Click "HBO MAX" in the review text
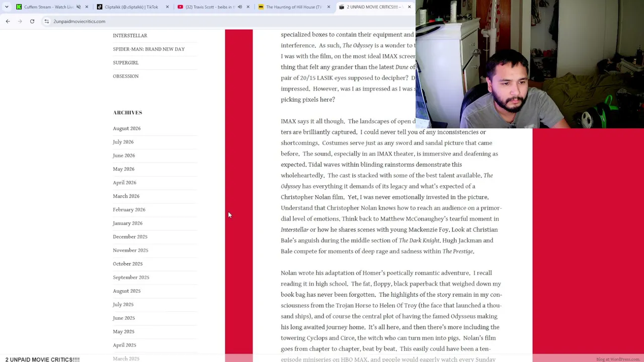 coord(354,359)
